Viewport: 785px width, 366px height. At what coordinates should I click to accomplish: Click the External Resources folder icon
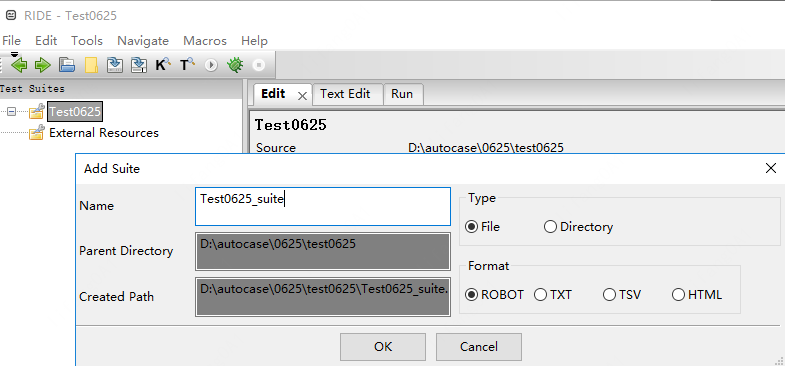pos(37,133)
